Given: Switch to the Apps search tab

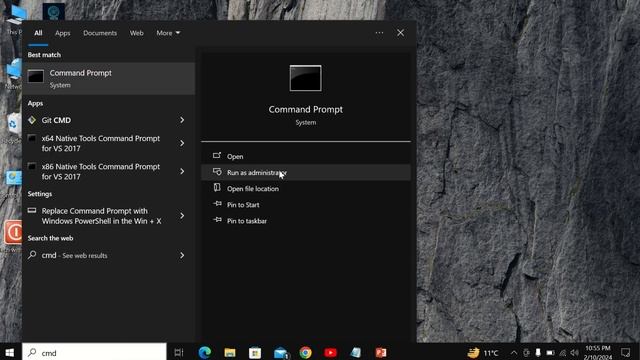Looking at the screenshot, I should pos(62,33).
